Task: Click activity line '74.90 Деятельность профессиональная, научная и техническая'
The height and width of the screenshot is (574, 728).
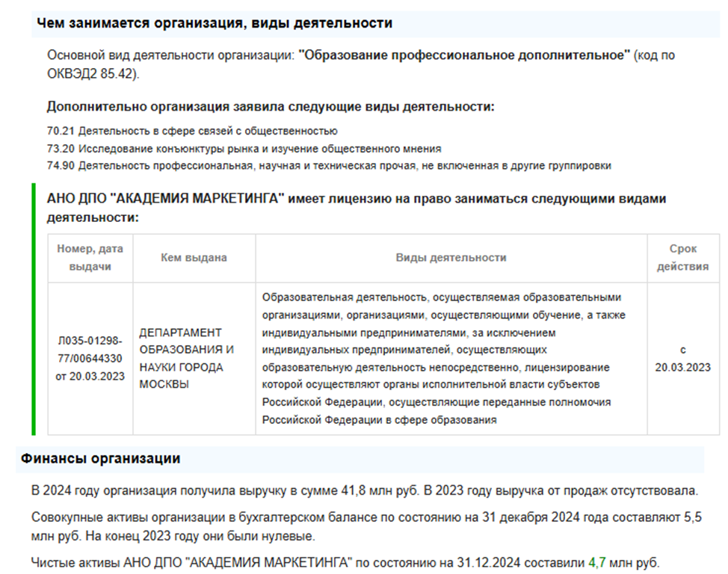Action: click(x=329, y=166)
